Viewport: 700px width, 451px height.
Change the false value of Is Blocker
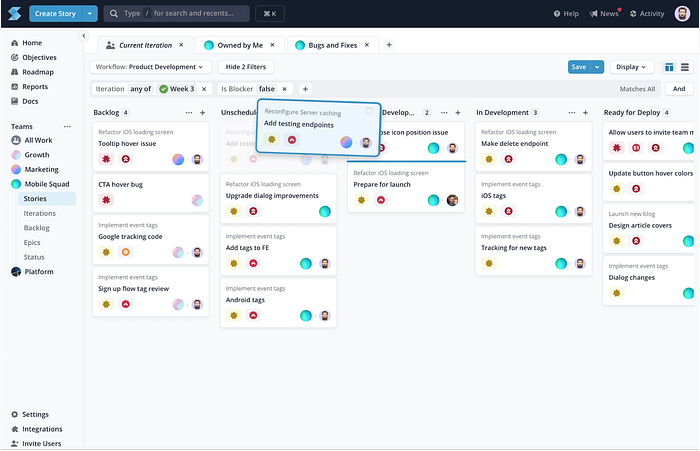[267, 89]
